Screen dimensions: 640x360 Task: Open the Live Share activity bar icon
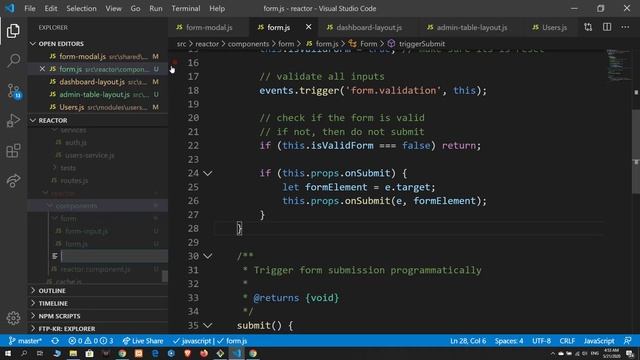(13, 180)
